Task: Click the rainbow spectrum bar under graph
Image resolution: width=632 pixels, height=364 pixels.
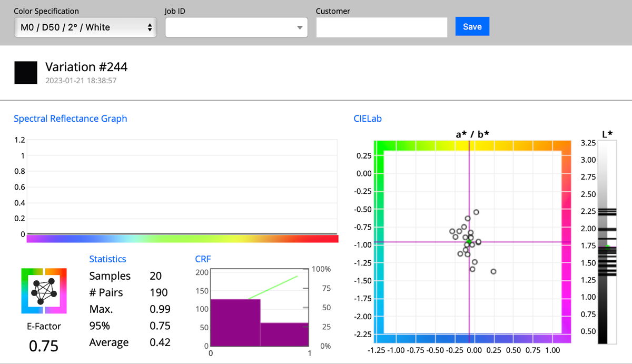Action: click(x=182, y=239)
